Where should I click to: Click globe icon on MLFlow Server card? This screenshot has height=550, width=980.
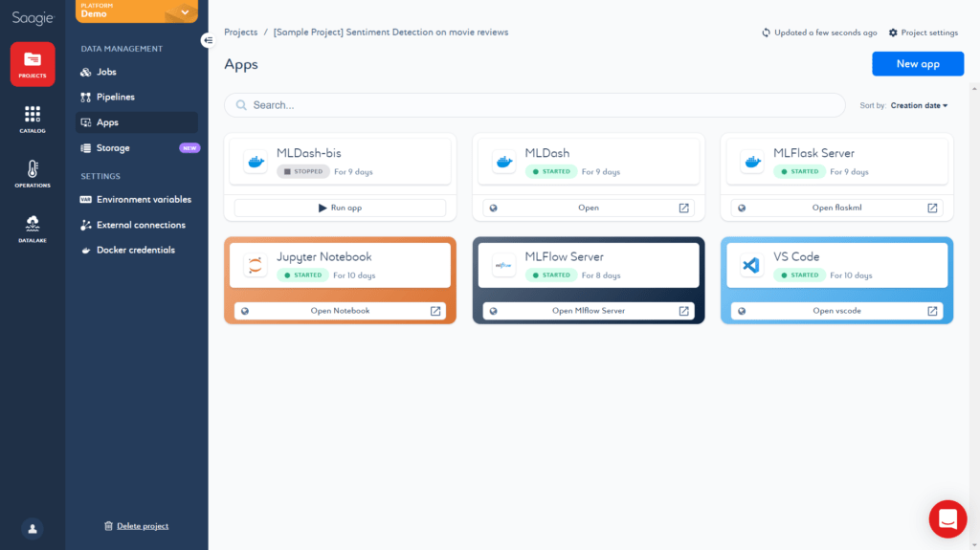[x=493, y=311]
